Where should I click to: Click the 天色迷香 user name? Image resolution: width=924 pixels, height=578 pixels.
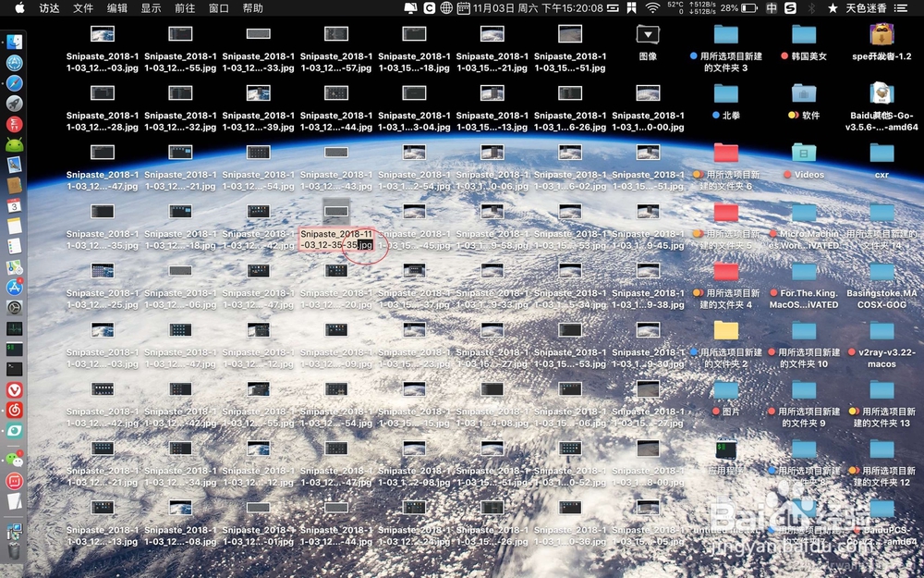pyautogui.click(x=866, y=7)
